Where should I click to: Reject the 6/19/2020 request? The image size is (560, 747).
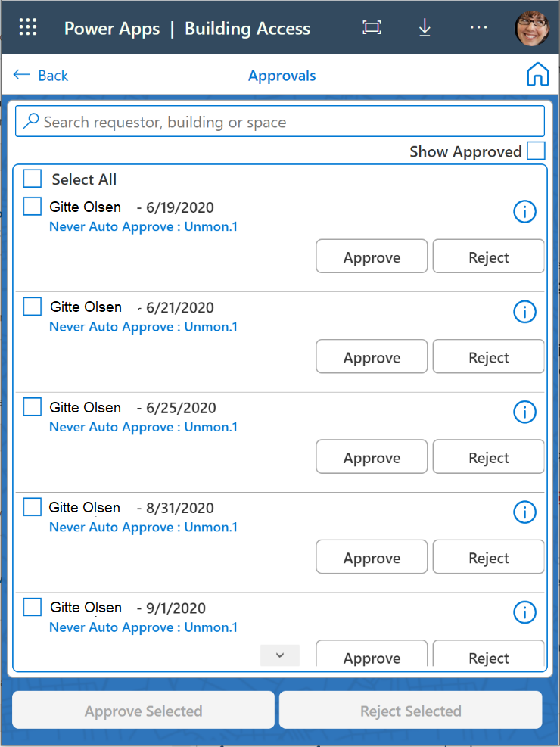click(x=489, y=257)
